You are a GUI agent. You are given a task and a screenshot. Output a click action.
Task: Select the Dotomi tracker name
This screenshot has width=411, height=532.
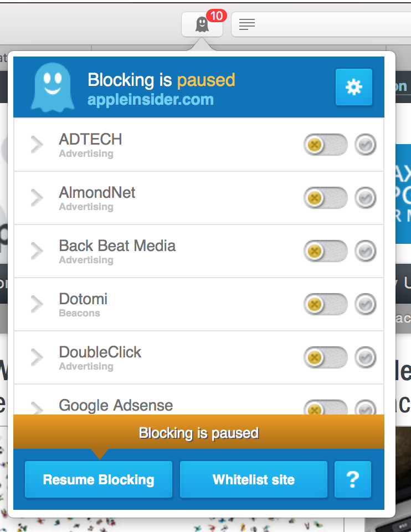click(x=83, y=299)
